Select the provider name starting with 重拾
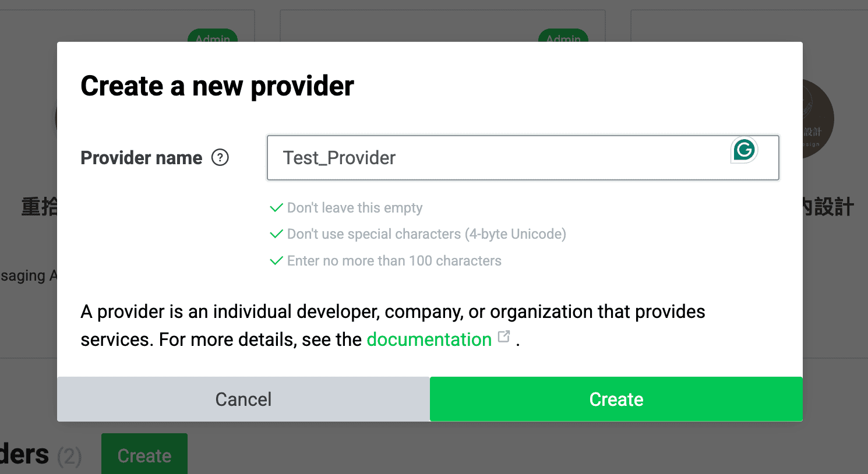 tap(40, 207)
